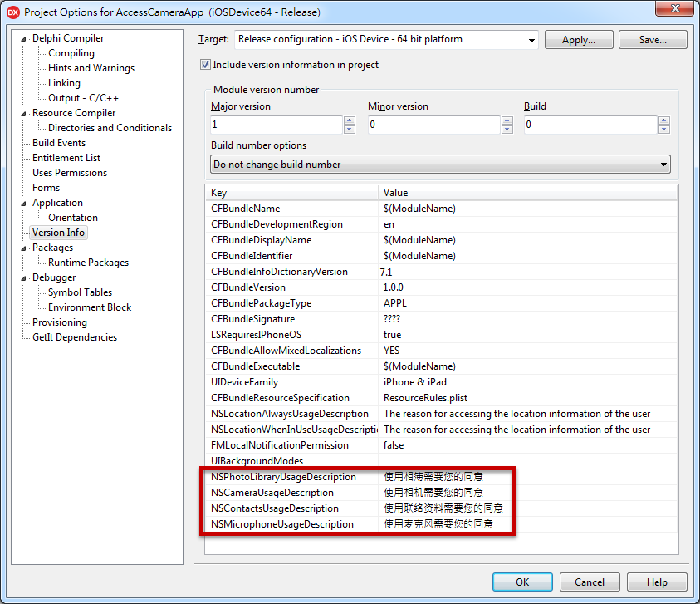The height and width of the screenshot is (604, 700).
Task: Select the UIBackgroundModes key
Action: pyautogui.click(x=257, y=461)
